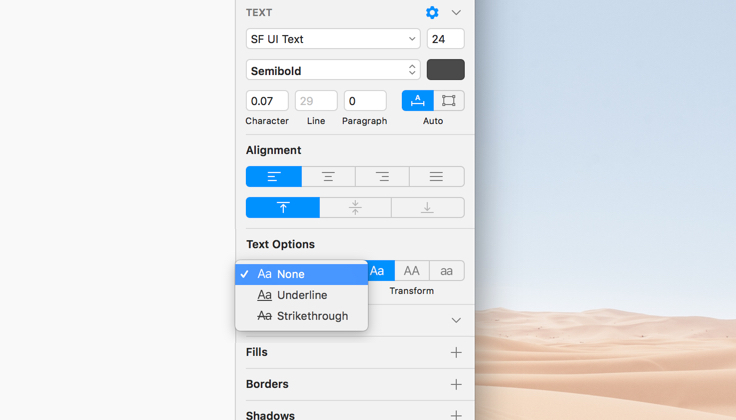Add a new fill with plus icon
Screen dimensions: 736x420
click(456, 352)
